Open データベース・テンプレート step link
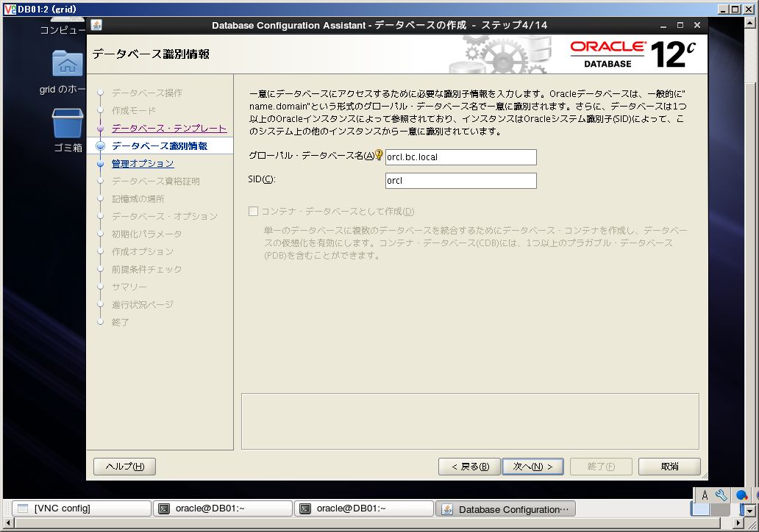 pyautogui.click(x=169, y=128)
